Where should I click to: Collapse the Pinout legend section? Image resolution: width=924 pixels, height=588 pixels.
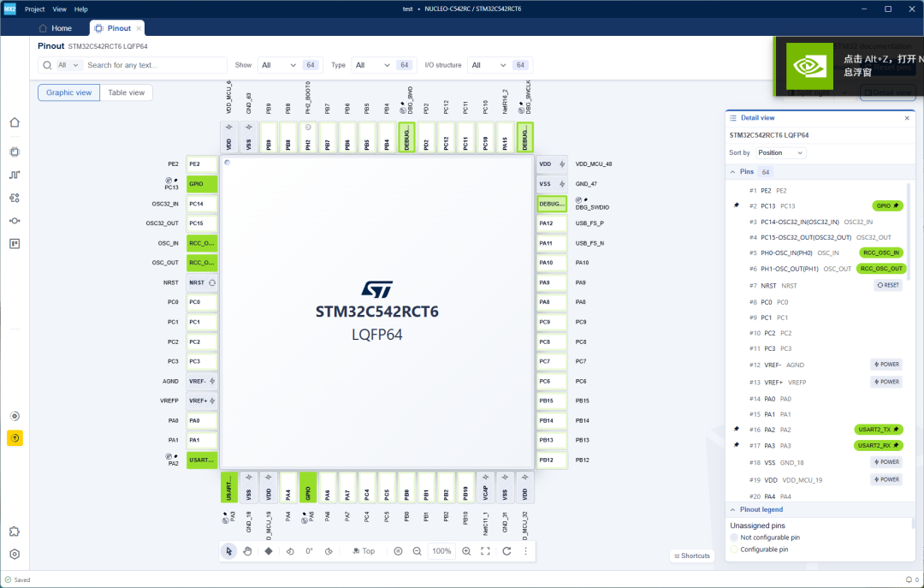pos(732,509)
